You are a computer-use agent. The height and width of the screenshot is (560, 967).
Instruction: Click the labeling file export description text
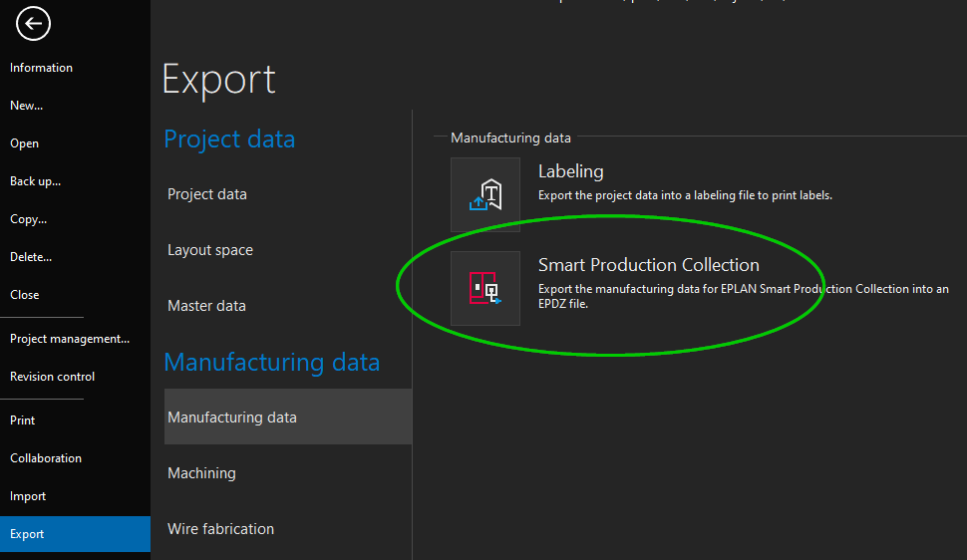[x=685, y=195]
